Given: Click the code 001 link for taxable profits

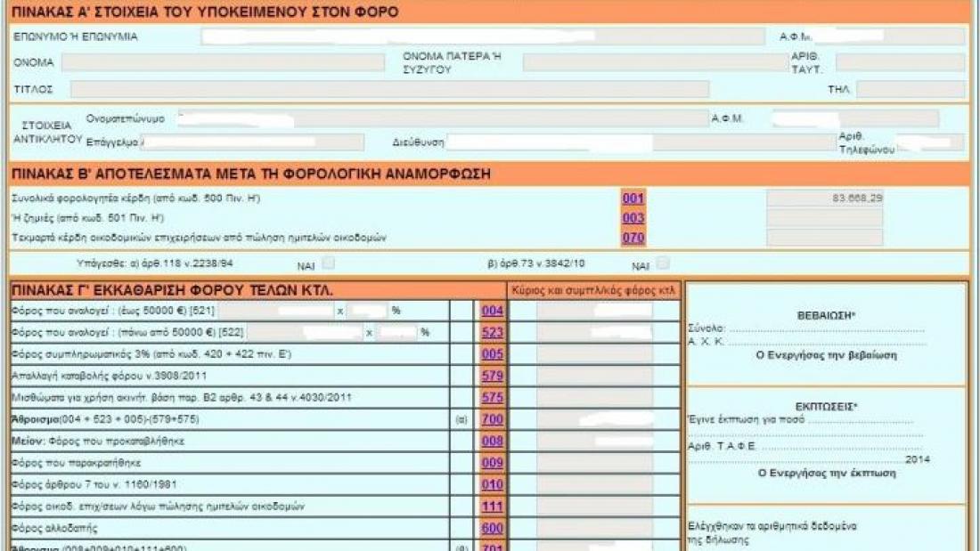Looking at the screenshot, I should 633,199.
